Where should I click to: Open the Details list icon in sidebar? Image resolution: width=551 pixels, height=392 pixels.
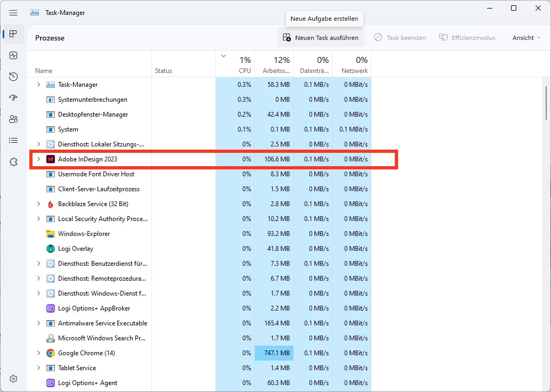coord(13,141)
